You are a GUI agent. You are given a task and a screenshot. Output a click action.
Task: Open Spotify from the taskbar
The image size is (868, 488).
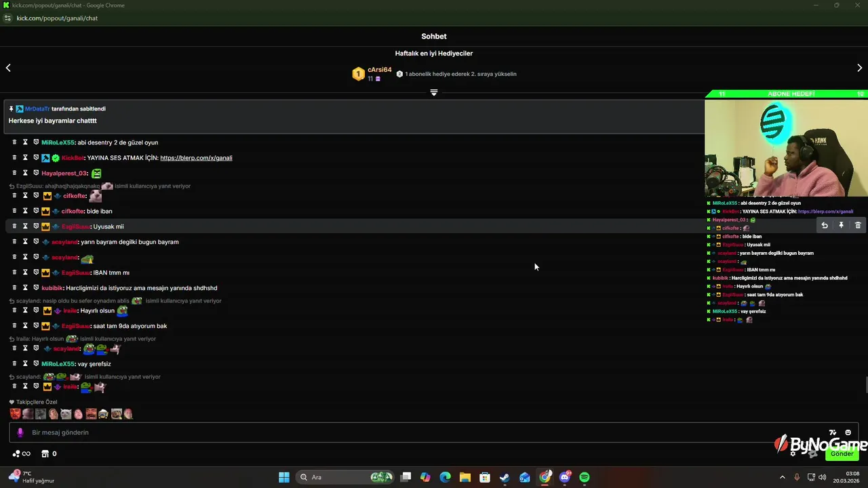click(x=585, y=477)
